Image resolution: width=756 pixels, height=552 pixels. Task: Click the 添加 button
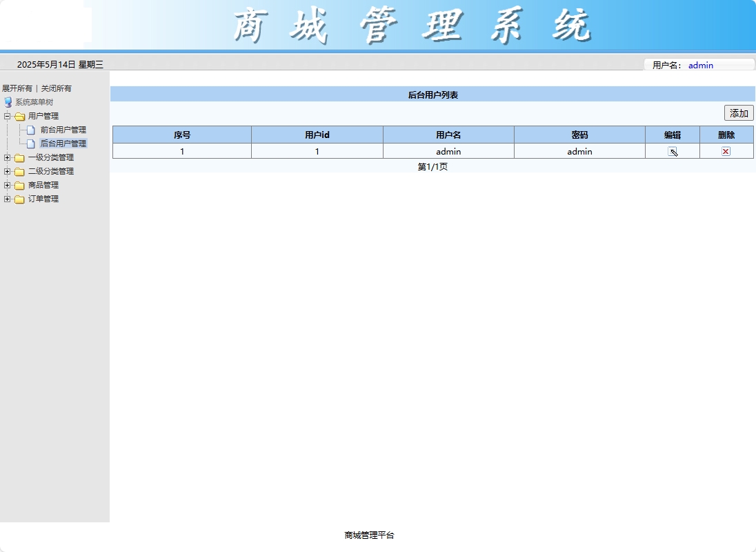[x=738, y=112]
